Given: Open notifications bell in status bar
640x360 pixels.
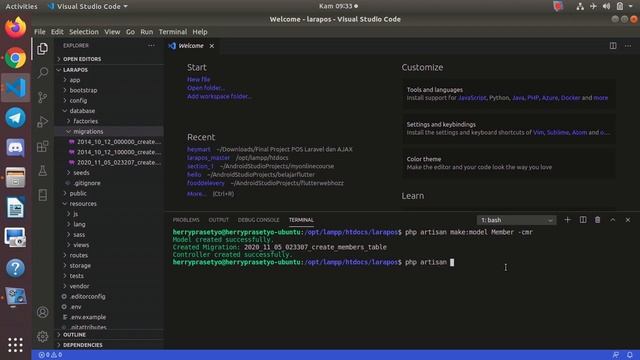Looking at the screenshot, I should 630,355.
